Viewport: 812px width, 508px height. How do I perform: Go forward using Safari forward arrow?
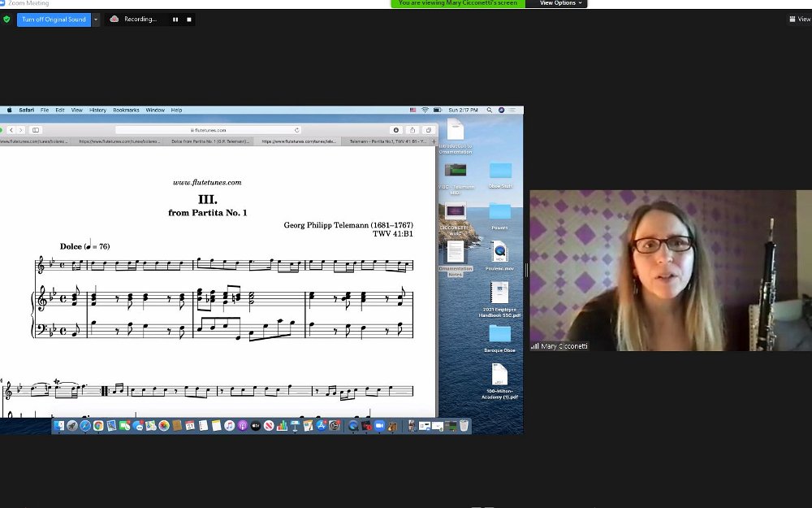point(21,130)
